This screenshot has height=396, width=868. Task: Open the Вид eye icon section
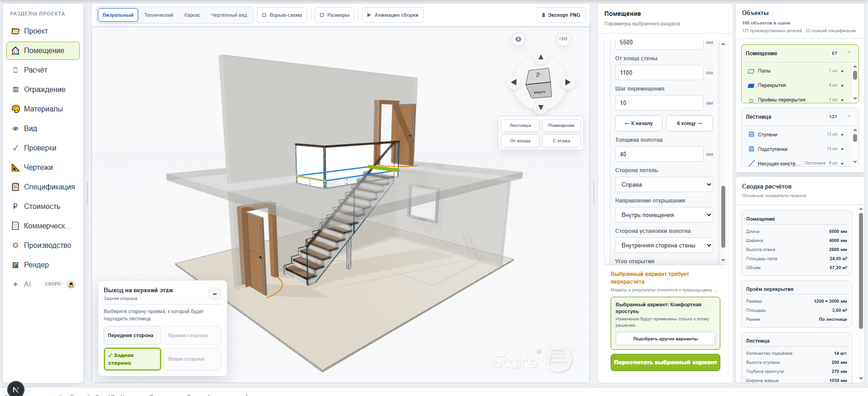pyautogui.click(x=15, y=129)
